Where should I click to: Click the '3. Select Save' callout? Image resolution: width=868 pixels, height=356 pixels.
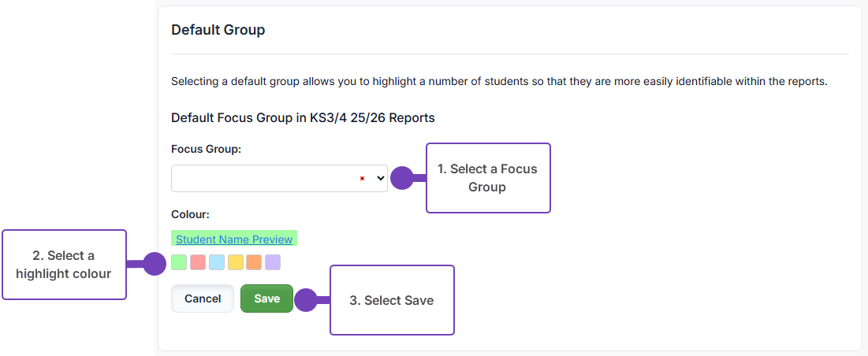click(x=391, y=300)
